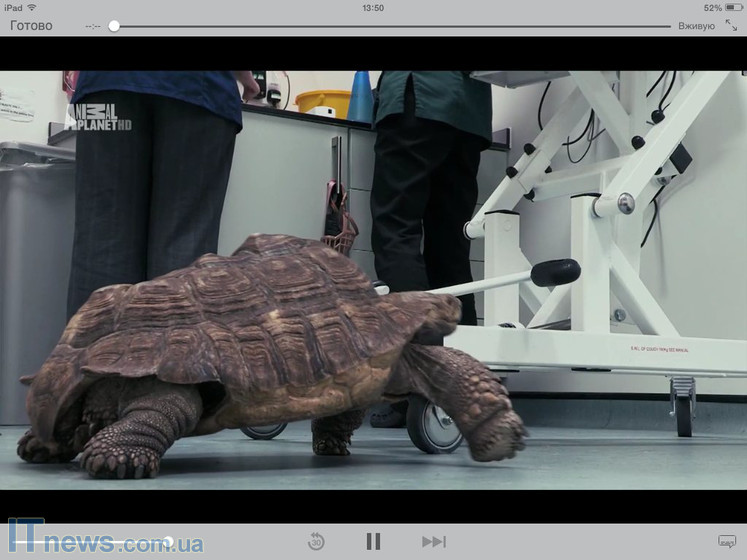
Task: Tap the 52% battery percentage text
Action: (712, 7)
